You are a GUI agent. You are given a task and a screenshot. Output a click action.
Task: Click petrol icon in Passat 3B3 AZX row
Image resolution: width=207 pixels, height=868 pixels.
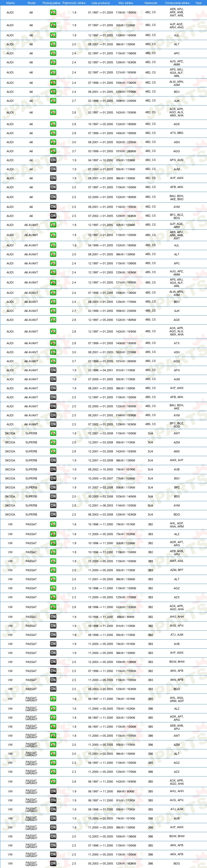click(x=53, y=597)
